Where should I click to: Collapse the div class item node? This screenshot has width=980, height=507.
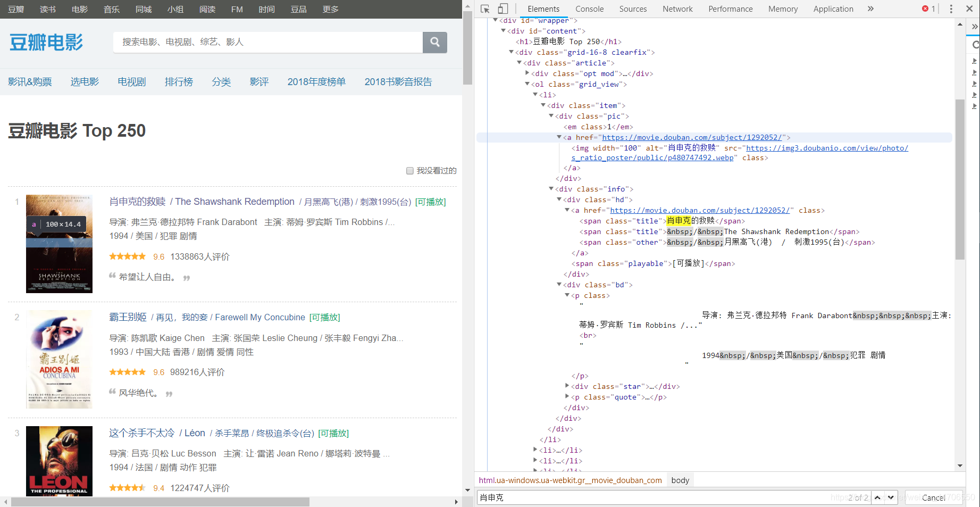543,105
